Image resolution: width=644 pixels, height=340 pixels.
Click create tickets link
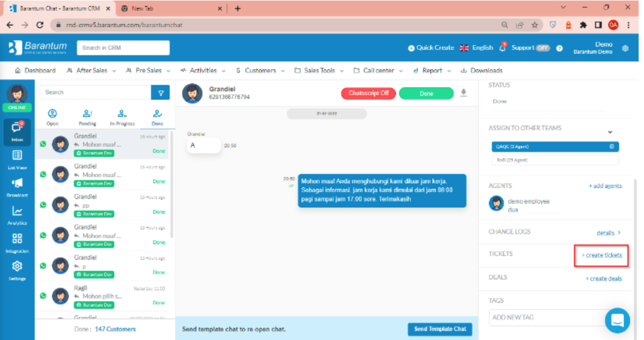(602, 255)
